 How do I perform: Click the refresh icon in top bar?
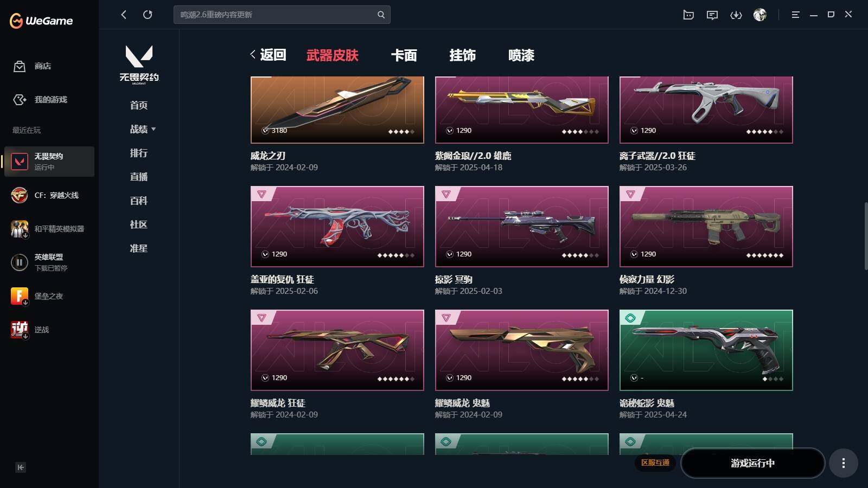click(148, 15)
